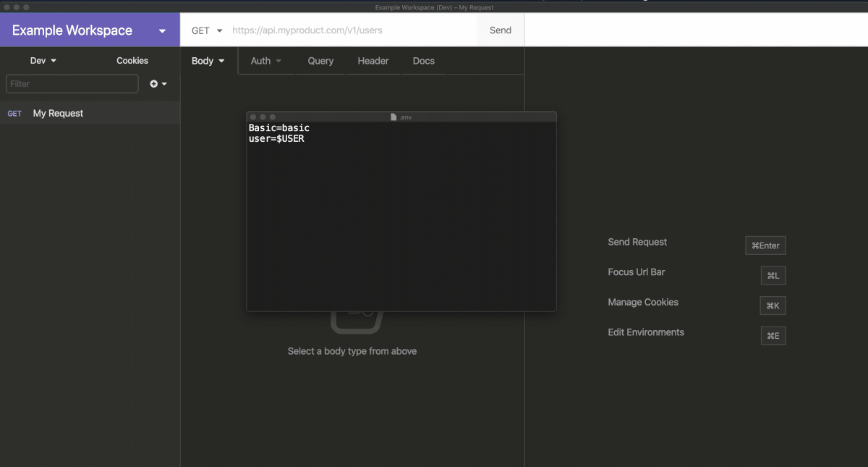Switch to the Header tab
868x467 pixels.
[373, 61]
